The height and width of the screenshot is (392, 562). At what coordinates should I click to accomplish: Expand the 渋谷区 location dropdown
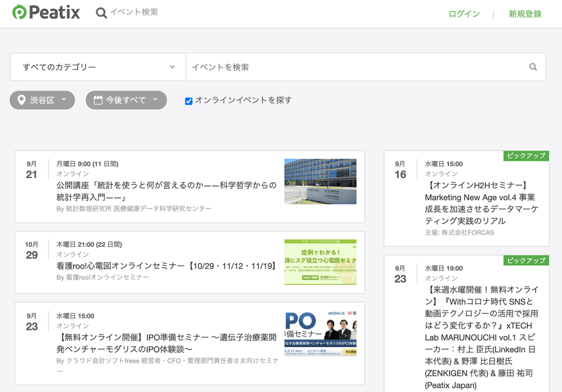point(42,100)
